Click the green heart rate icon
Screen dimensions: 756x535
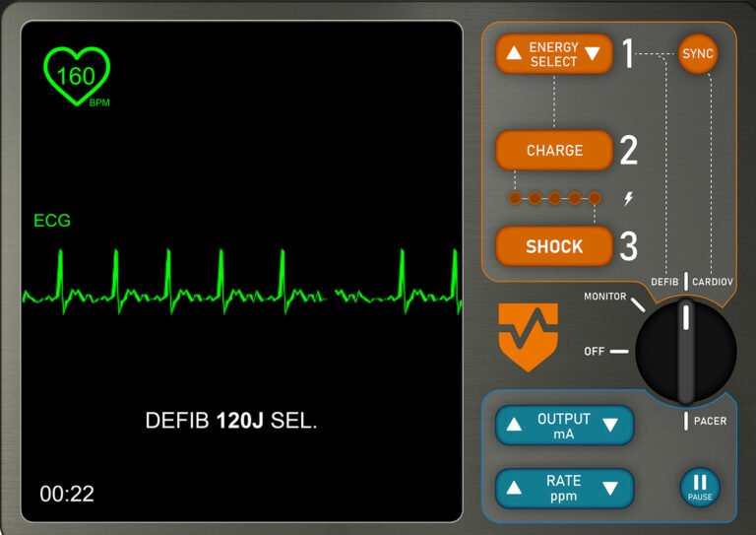pos(77,76)
